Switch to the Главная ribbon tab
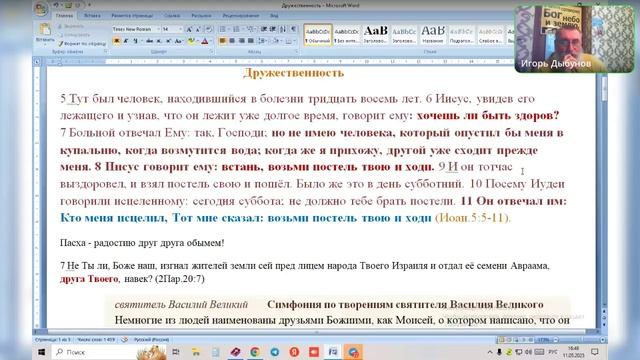 [x=64, y=16]
